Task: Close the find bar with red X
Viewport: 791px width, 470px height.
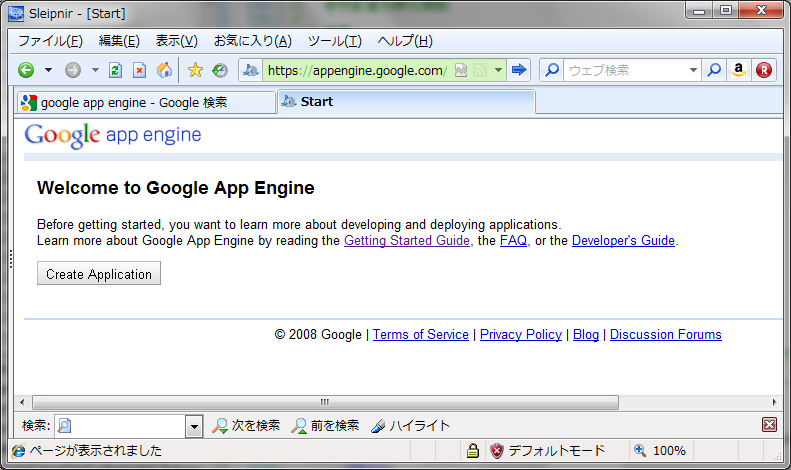Action: coord(769,425)
